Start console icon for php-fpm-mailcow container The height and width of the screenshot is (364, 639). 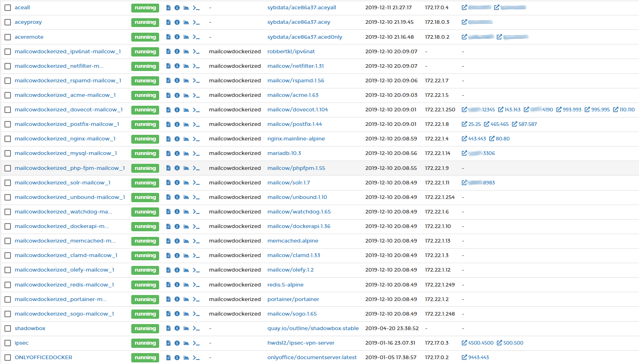tap(196, 168)
